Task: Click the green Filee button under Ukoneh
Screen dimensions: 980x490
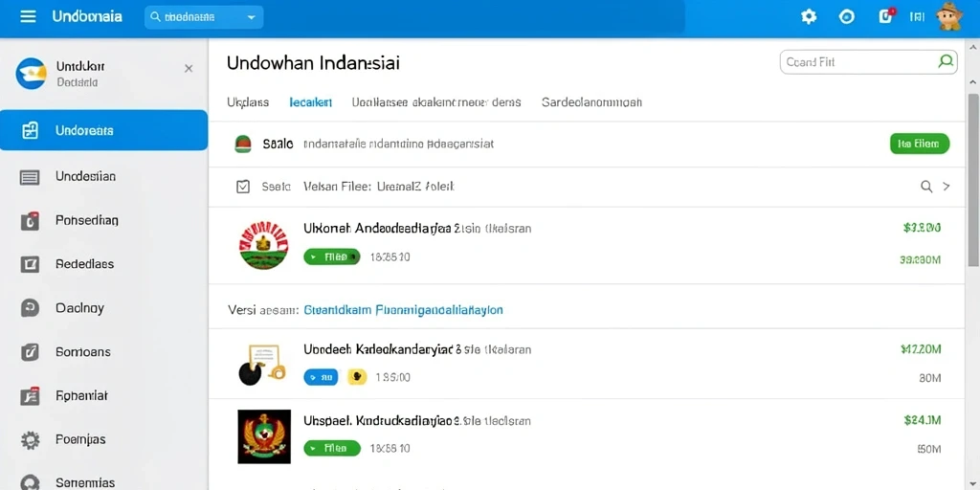Action: (x=332, y=256)
